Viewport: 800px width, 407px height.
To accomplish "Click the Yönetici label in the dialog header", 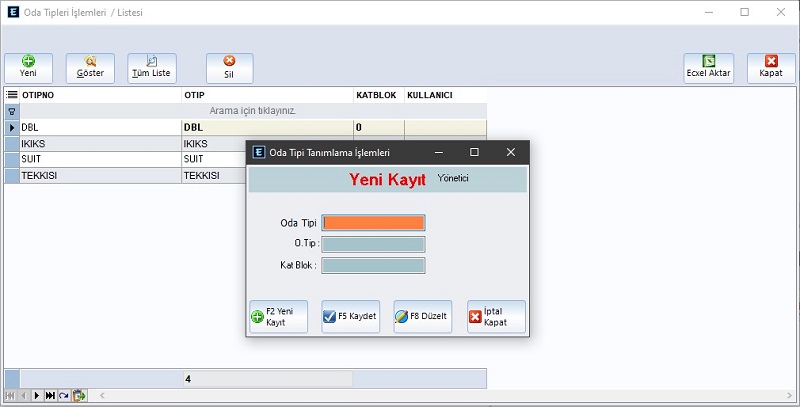I will coord(453,178).
